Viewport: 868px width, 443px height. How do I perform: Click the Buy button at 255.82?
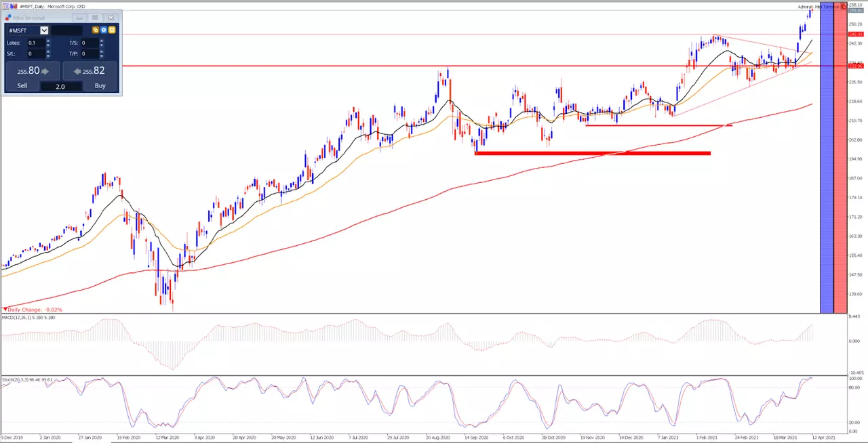click(90, 70)
